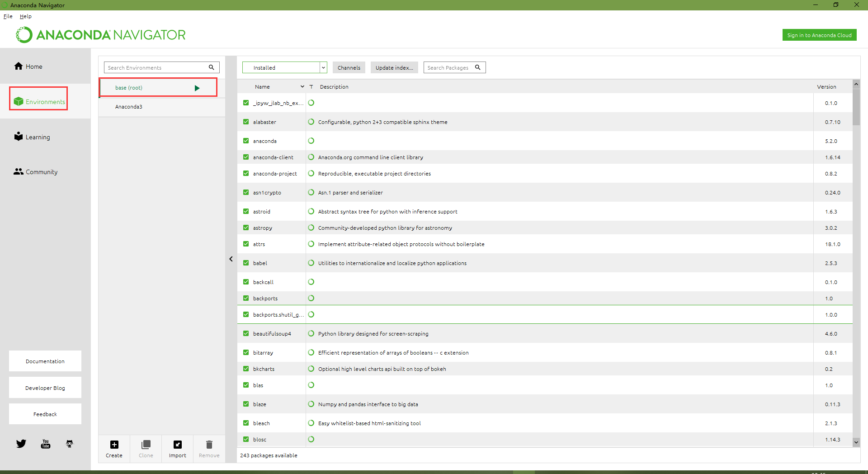This screenshot has width=868, height=474.
Task: Toggle the alabaster package checkbox
Action: click(246, 122)
